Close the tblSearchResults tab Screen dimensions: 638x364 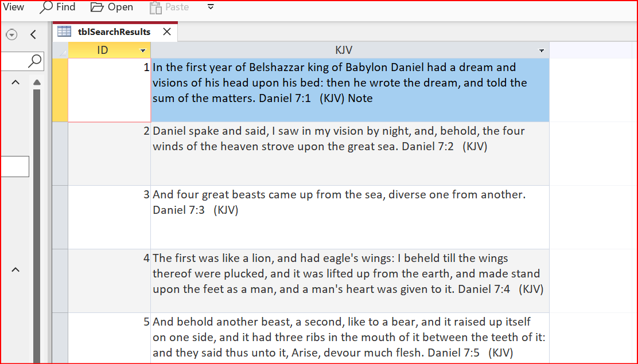pos(167,32)
